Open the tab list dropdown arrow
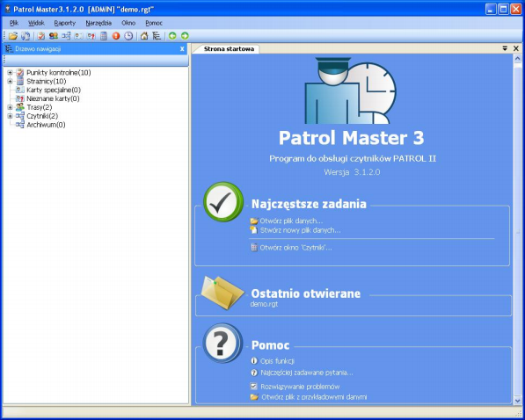This screenshot has height=420, width=525. [x=505, y=48]
